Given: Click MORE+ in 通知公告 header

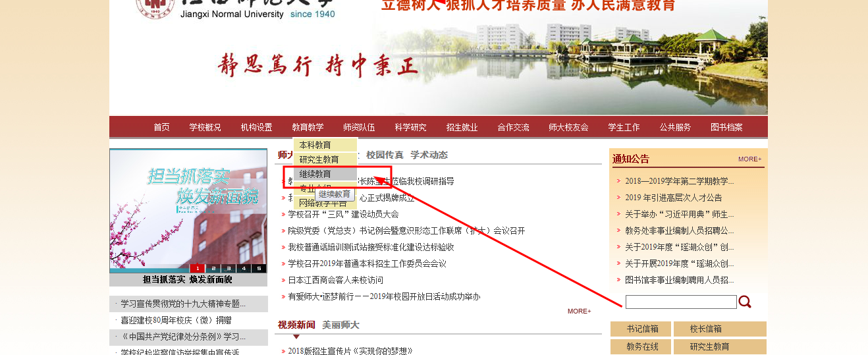Looking at the screenshot, I should 750,159.
